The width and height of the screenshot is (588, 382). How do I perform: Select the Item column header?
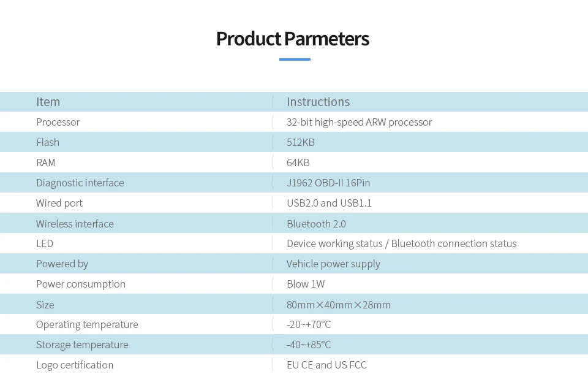click(x=48, y=102)
